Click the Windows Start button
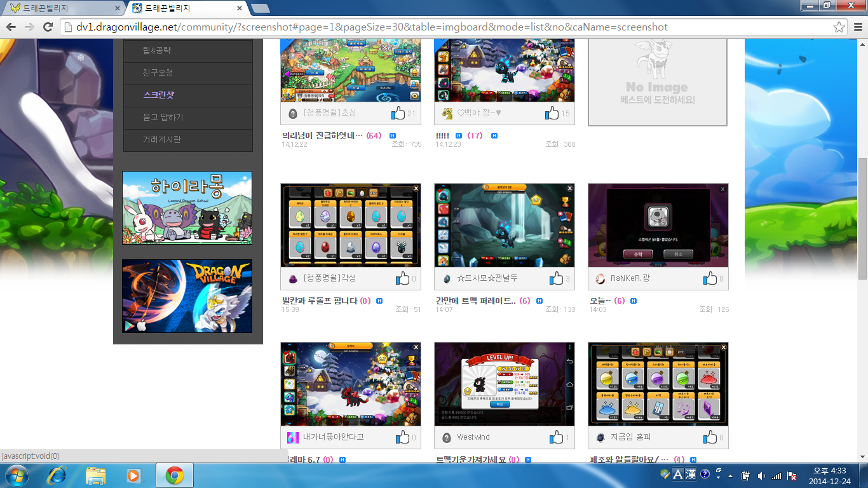868x488 pixels. click(x=16, y=475)
